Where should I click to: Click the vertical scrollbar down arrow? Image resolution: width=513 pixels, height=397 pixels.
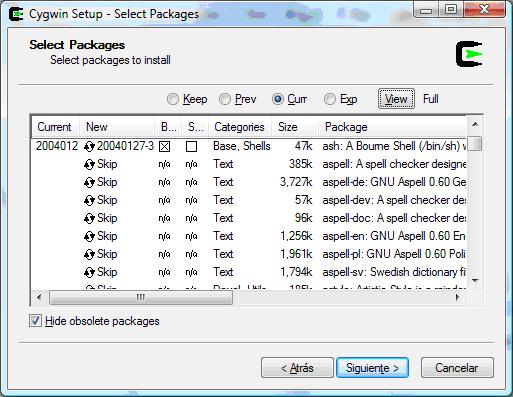pos(475,280)
